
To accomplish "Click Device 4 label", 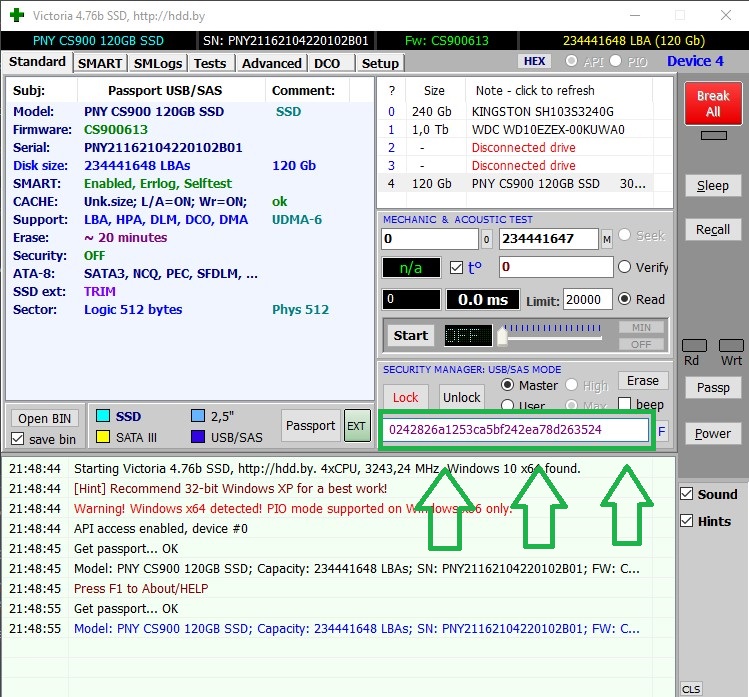I will (695, 61).
